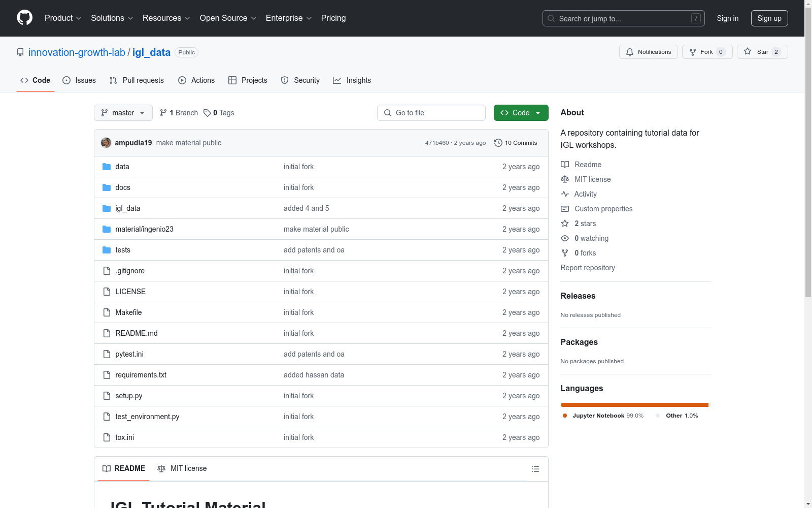Fork the repository with the Fork button
The image size is (812, 508).
707,52
